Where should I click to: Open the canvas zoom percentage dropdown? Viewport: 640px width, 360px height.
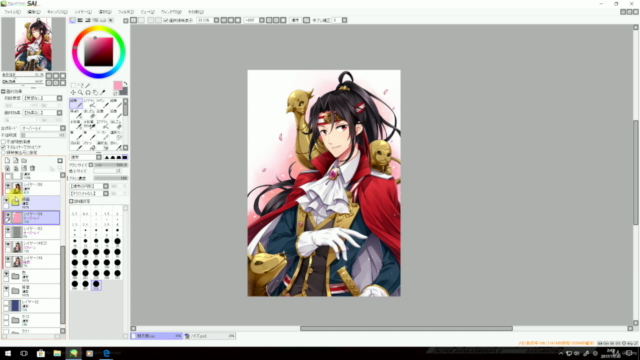coord(216,20)
